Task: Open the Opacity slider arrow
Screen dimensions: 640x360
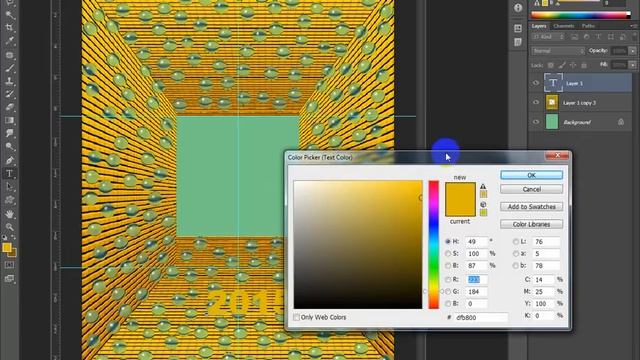Action: (x=633, y=51)
